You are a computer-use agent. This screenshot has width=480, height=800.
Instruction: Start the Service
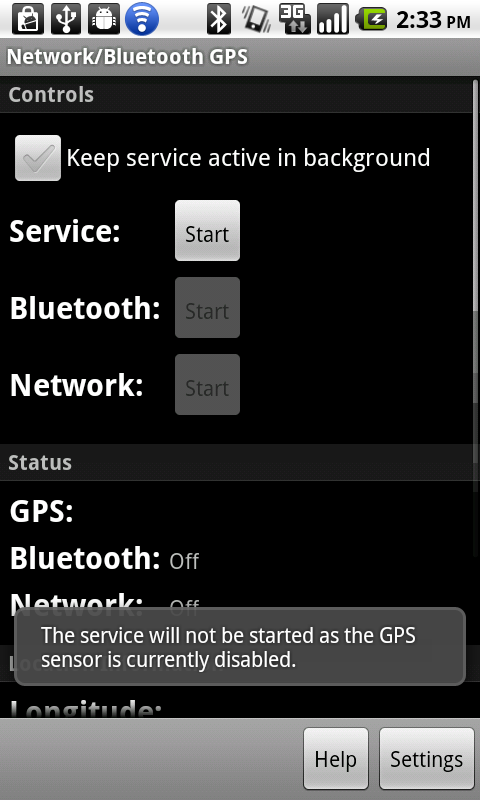pos(207,231)
